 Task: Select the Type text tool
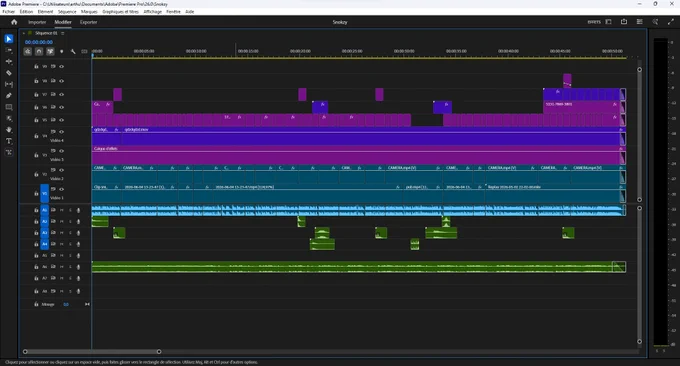coord(9,141)
